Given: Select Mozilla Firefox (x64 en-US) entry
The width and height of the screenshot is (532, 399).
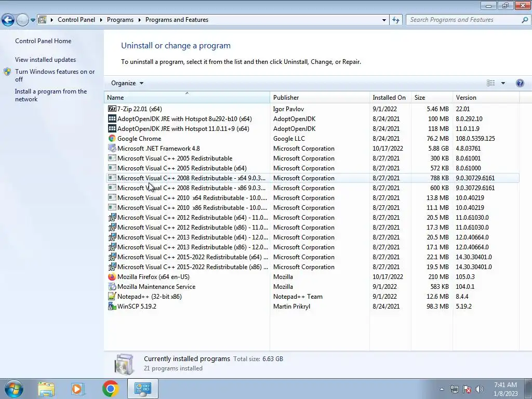Looking at the screenshot, I should 153,277.
